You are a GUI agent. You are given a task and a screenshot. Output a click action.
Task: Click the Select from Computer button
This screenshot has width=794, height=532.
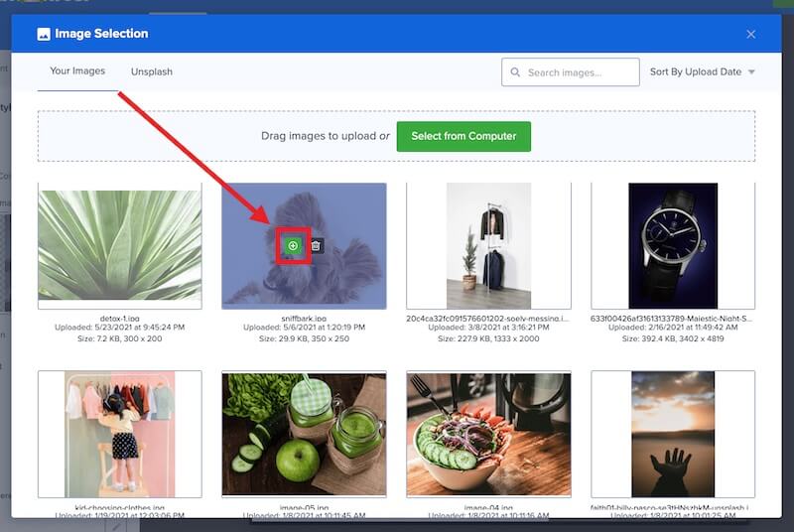[x=463, y=136]
